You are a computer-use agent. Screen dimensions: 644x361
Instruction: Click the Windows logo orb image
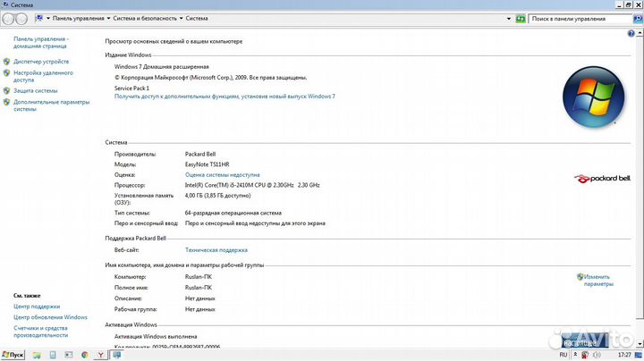(594, 97)
